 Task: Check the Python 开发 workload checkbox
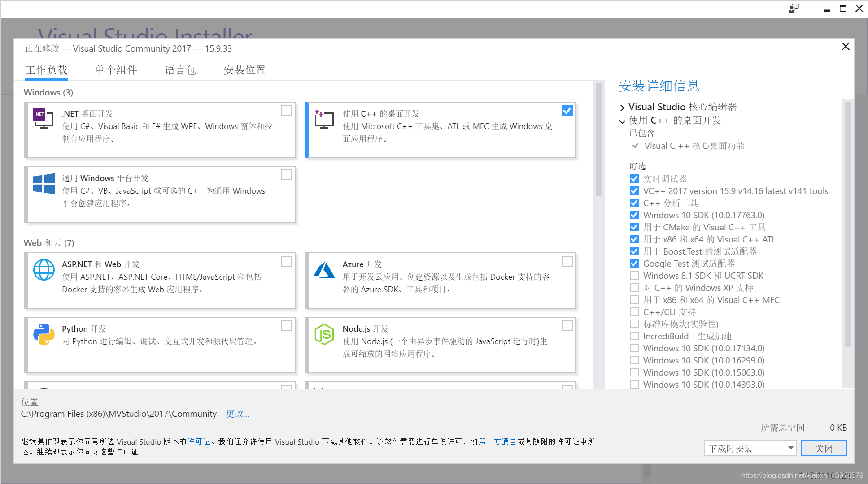(286, 326)
